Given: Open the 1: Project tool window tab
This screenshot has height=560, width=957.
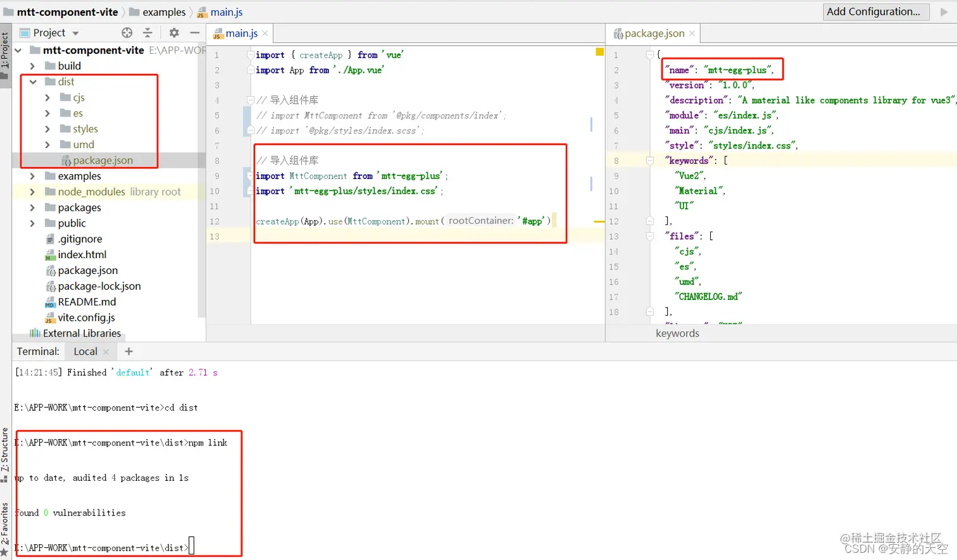Looking at the screenshot, I should click(x=5, y=56).
